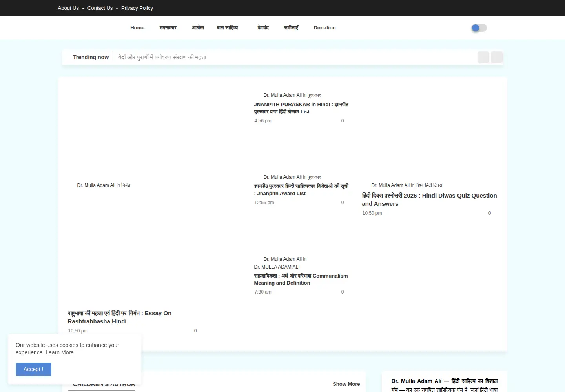The width and height of the screenshot is (565, 392).
Task: Click comment count 0 beside 4:56 pm
Action: [x=343, y=121]
